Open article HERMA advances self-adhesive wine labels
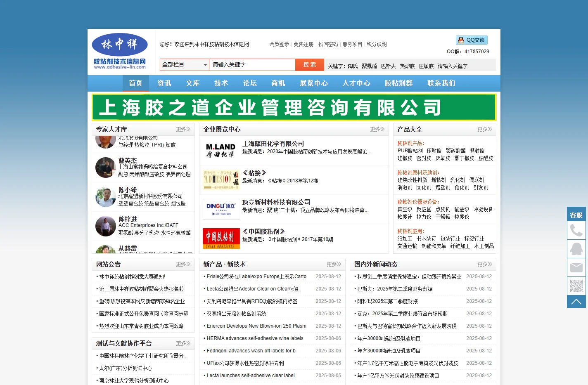 coord(255,339)
